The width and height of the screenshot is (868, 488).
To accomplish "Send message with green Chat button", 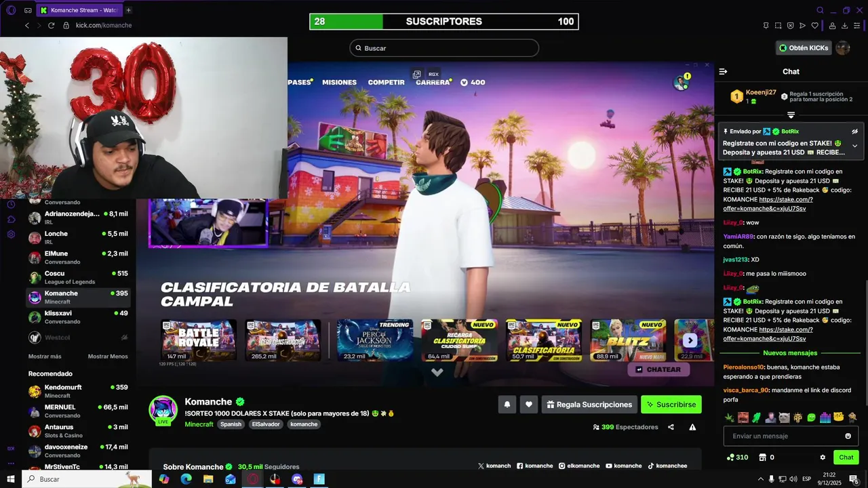I will coord(846,457).
